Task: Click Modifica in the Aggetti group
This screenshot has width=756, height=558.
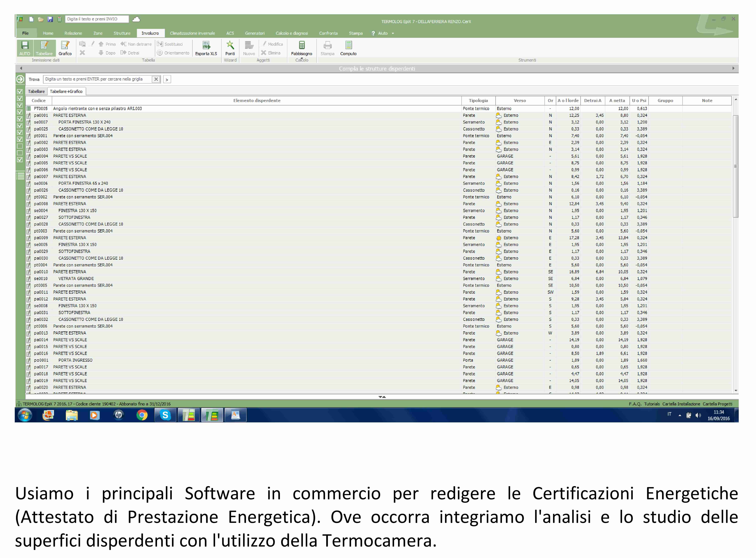Action: [272, 44]
